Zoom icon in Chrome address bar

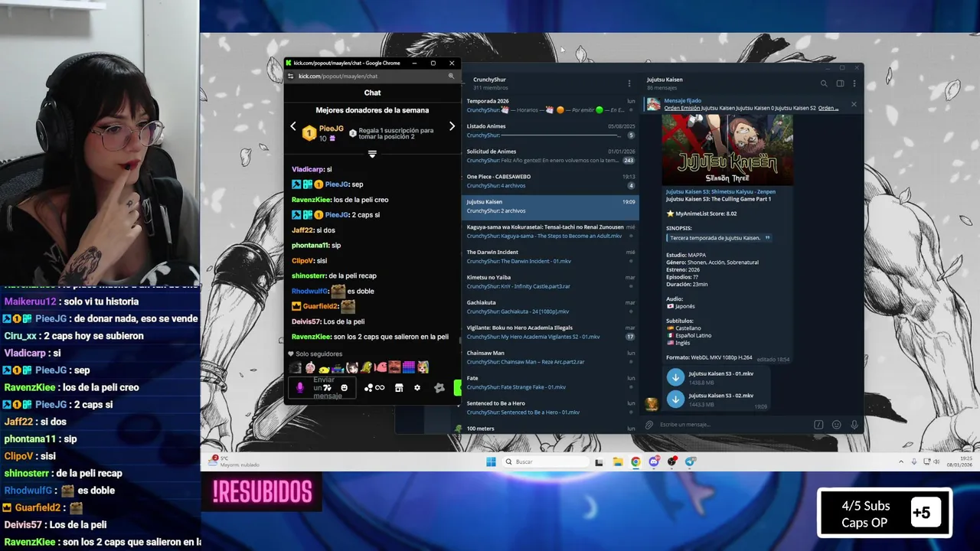[x=451, y=76]
